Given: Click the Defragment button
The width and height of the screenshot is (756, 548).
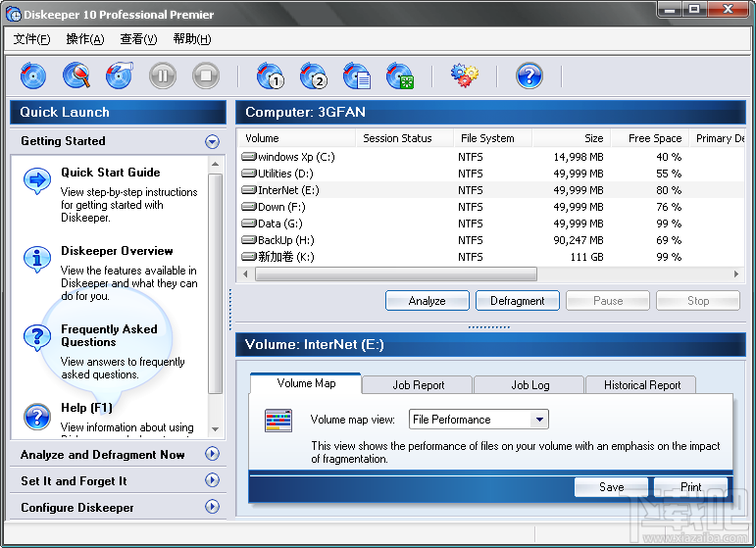Looking at the screenshot, I should pyautogui.click(x=518, y=301).
